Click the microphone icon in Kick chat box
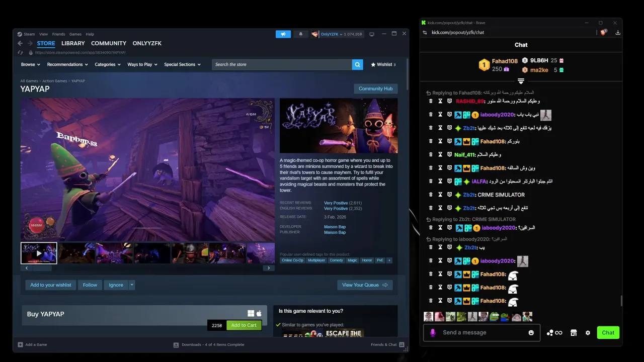The width and height of the screenshot is (644, 362). (433, 332)
